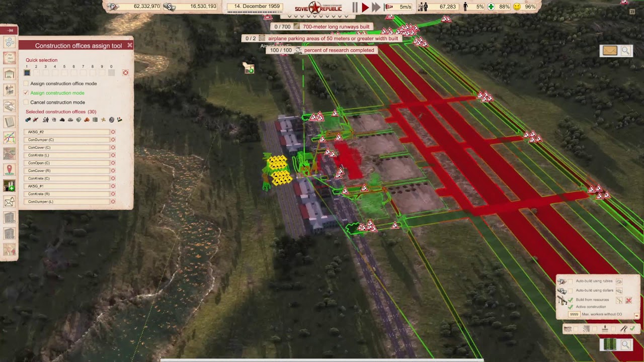Image resolution: width=644 pixels, height=362 pixels.
Task: Select the ConOpen (C) construction office entry
Action: point(67,163)
